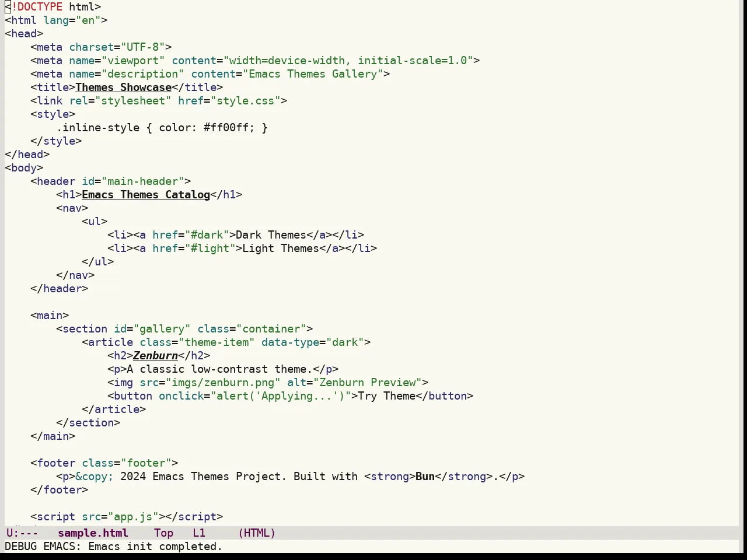Click the bold 'Bun' text in footer

pos(425,477)
